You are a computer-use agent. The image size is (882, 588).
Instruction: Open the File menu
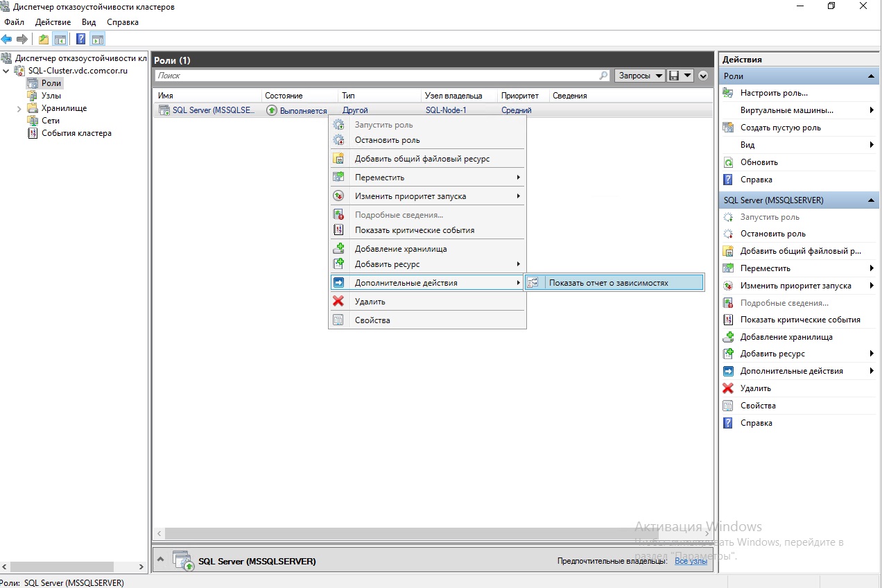(14, 21)
